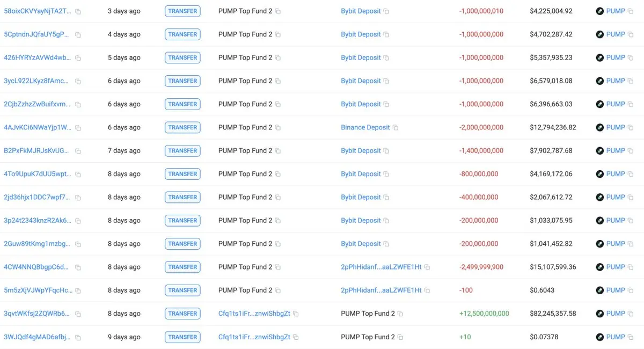Click TRANSFER badge in the 3 days ago row

coord(182,11)
